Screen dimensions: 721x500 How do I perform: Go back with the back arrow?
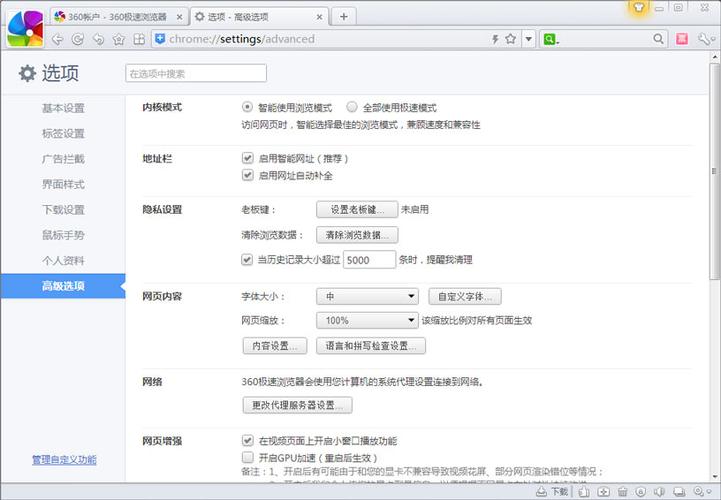[57, 39]
